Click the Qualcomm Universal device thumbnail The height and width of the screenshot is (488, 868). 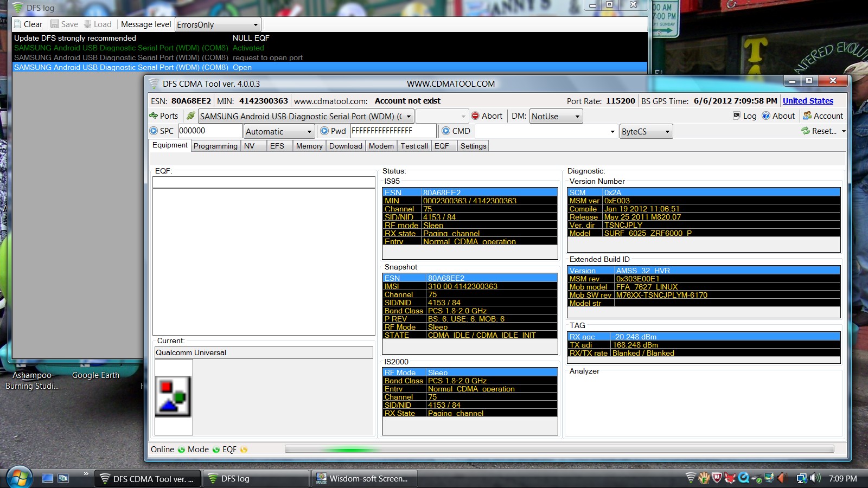point(174,397)
